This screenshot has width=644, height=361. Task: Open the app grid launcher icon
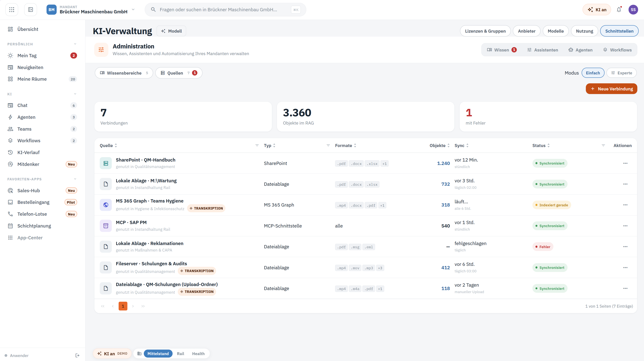(x=11, y=10)
